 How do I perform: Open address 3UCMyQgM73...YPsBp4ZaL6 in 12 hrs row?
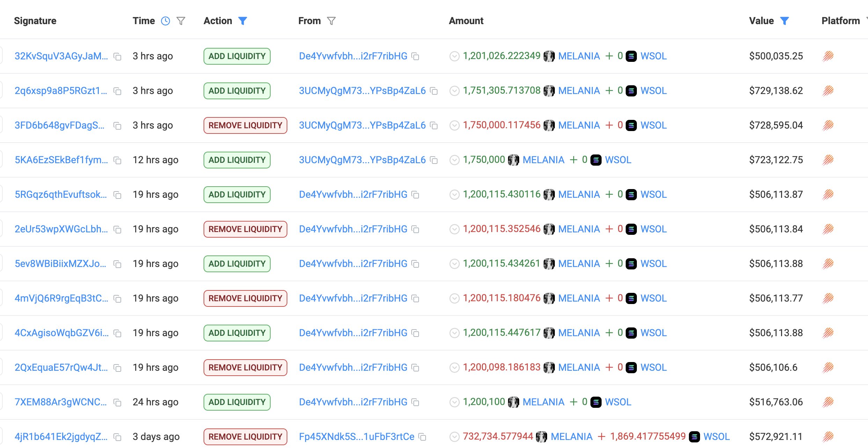point(362,160)
